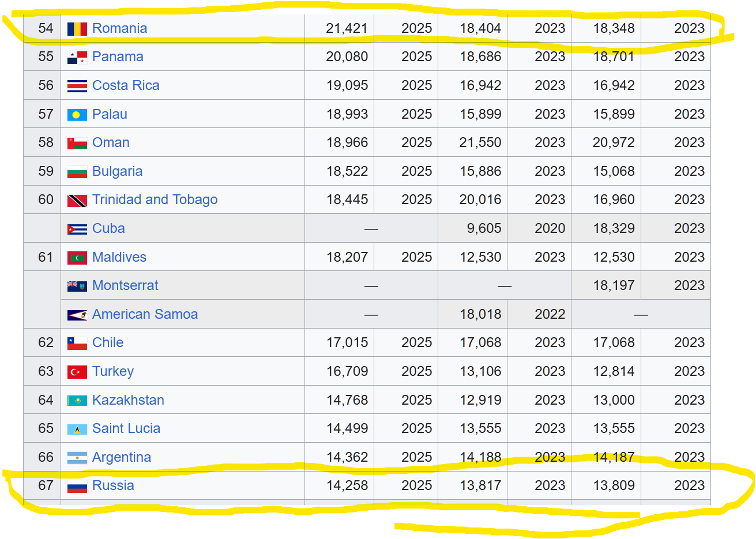The height and width of the screenshot is (539, 756).
Task: Click Saint Lucia's value 14,499
Action: [x=347, y=428]
